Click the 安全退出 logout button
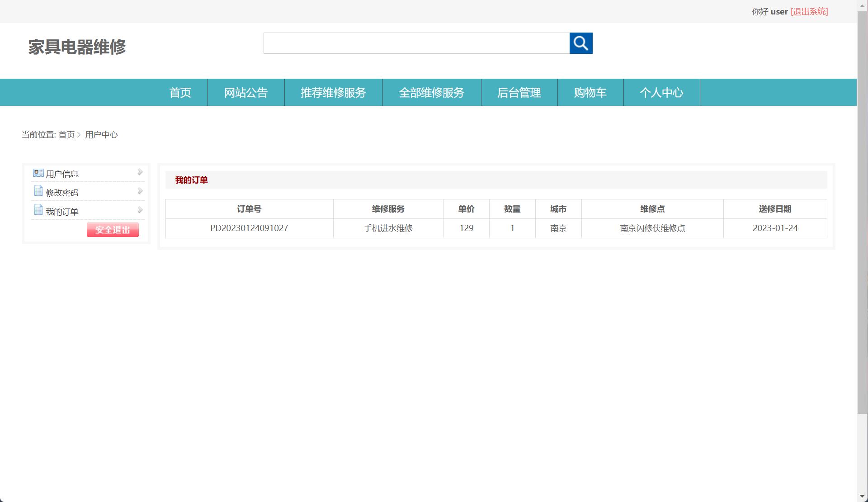This screenshot has width=868, height=502. (x=113, y=230)
